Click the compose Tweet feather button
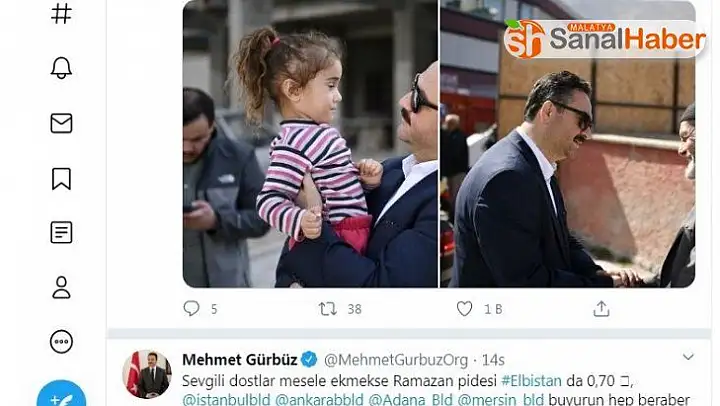 click(x=62, y=394)
